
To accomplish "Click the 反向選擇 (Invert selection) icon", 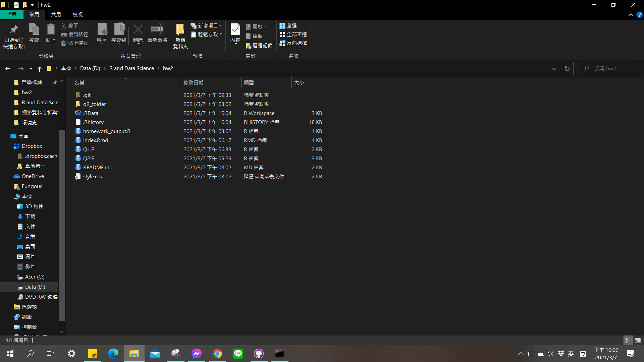I will coord(293,43).
